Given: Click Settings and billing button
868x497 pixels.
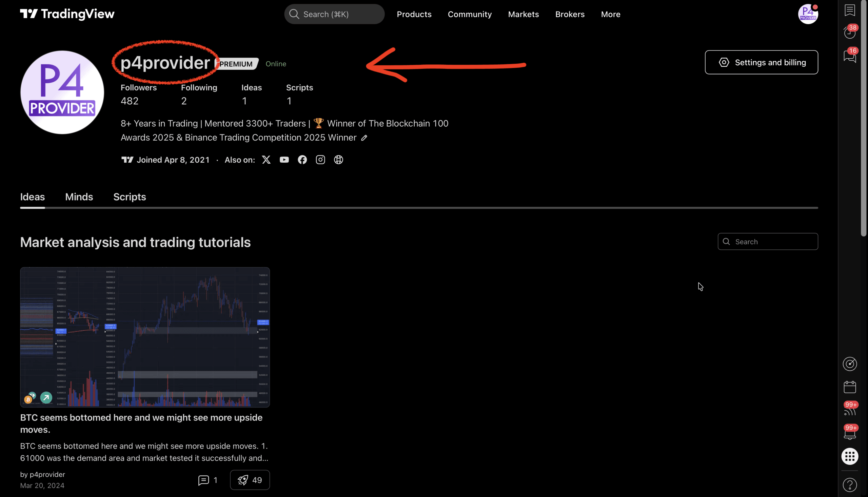Looking at the screenshot, I should tap(761, 62).
